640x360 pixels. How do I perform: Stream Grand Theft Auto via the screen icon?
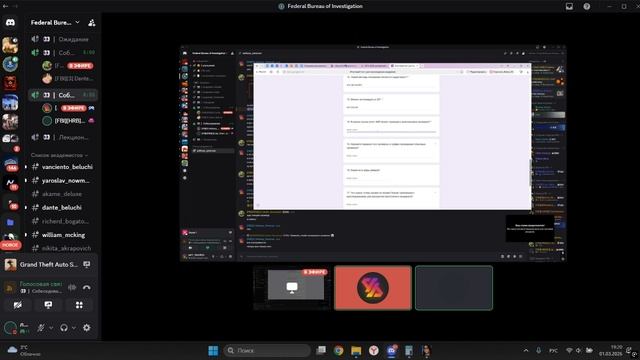tap(87, 264)
